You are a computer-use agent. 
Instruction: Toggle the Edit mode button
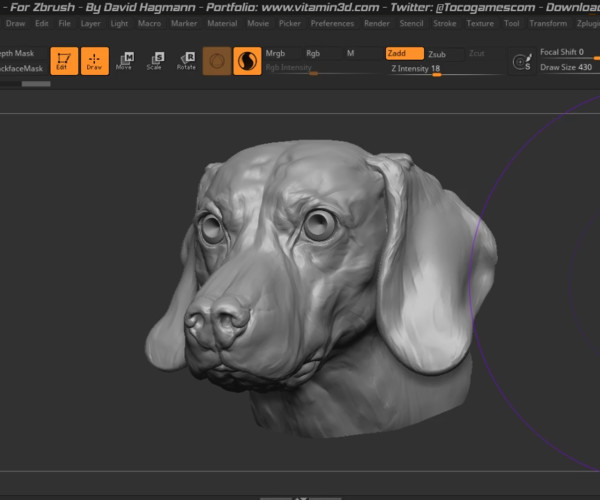(x=64, y=61)
